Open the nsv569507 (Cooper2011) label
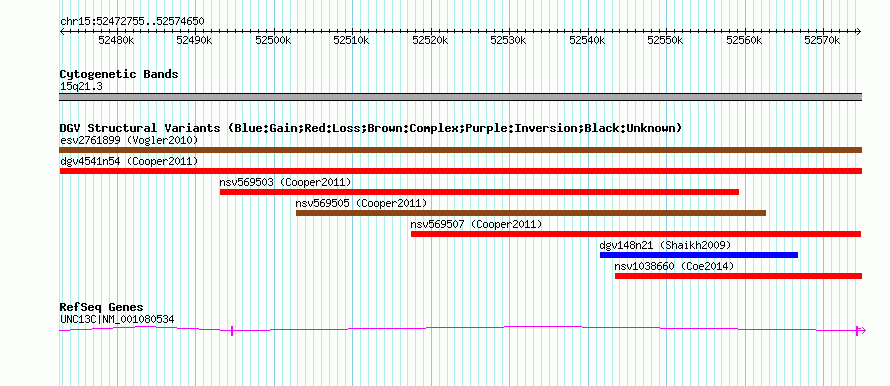The height and width of the screenshot is (386, 890). point(476,224)
